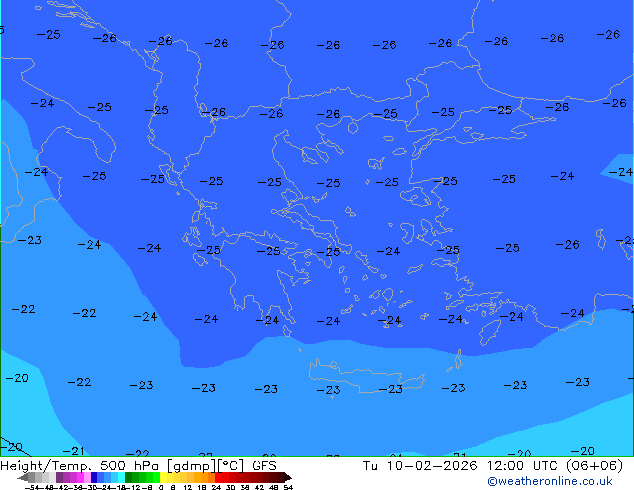Click the '[gdmp]' unit label in the title
The height and width of the screenshot is (490, 634).
click(192, 466)
